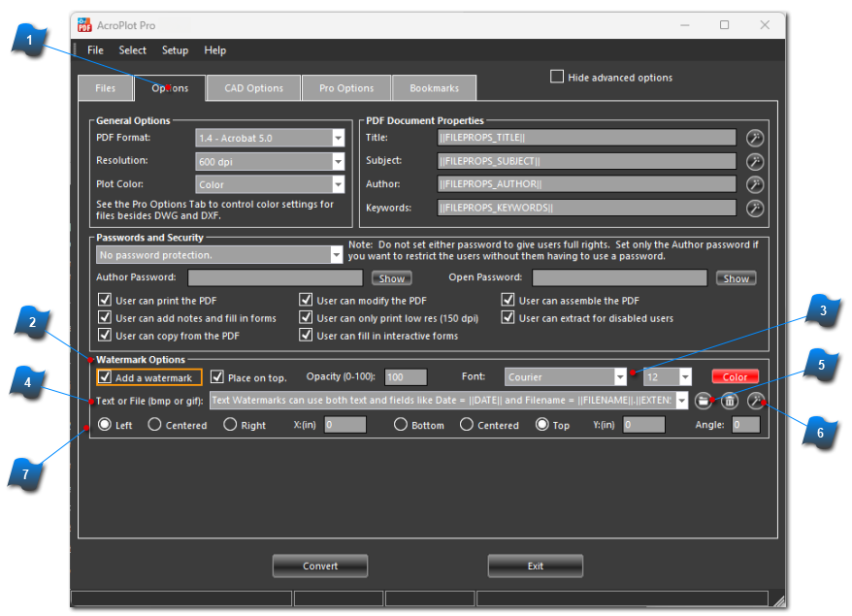The width and height of the screenshot is (852, 616).
Task: Toggle User can add notes and fill in forms
Action: [x=105, y=317]
